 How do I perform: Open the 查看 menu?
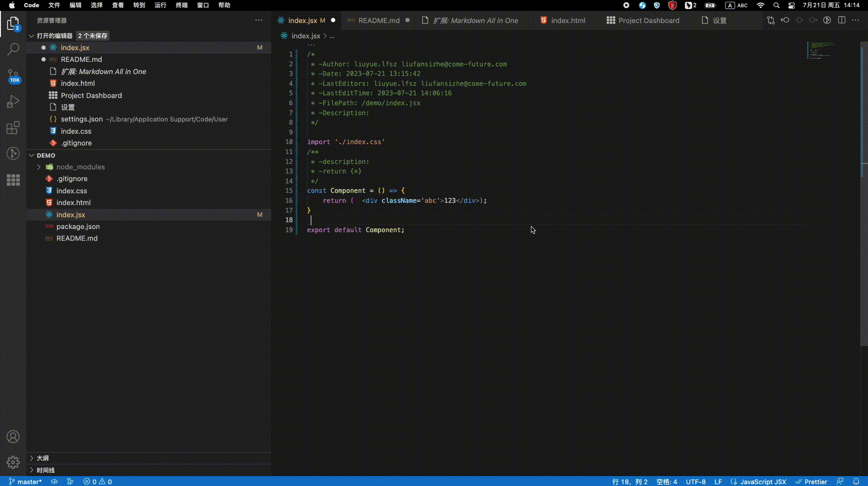tap(118, 5)
